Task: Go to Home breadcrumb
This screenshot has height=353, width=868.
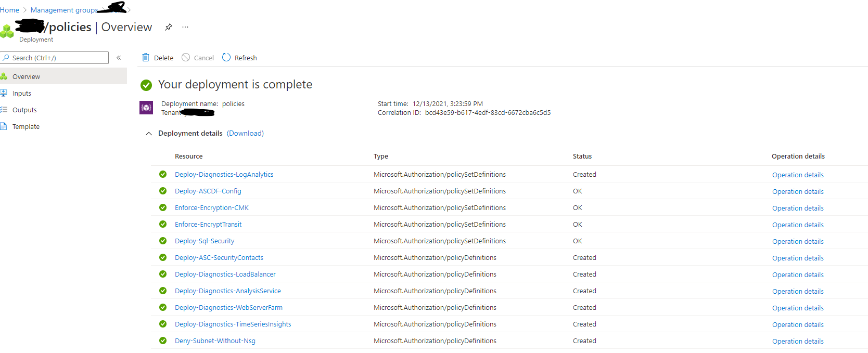Action: pyautogui.click(x=9, y=10)
